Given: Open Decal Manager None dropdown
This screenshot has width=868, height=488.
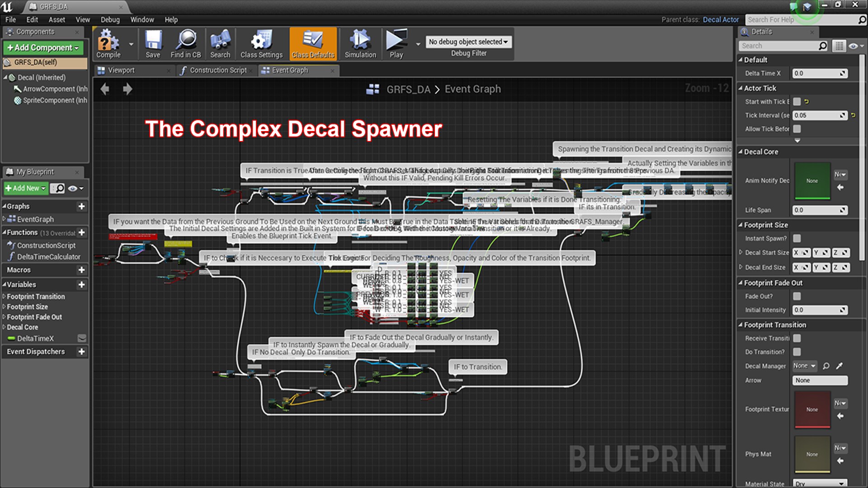Looking at the screenshot, I should click(x=804, y=366).
